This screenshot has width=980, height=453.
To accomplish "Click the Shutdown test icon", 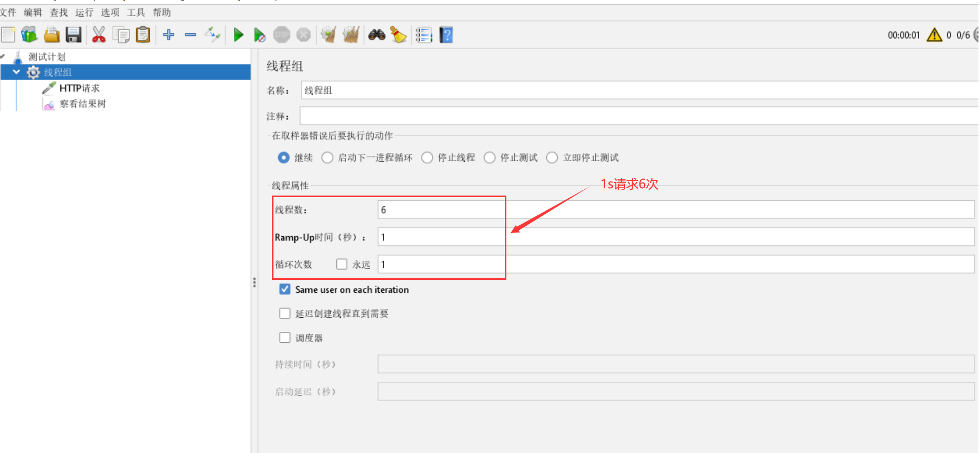I will 304,35.
